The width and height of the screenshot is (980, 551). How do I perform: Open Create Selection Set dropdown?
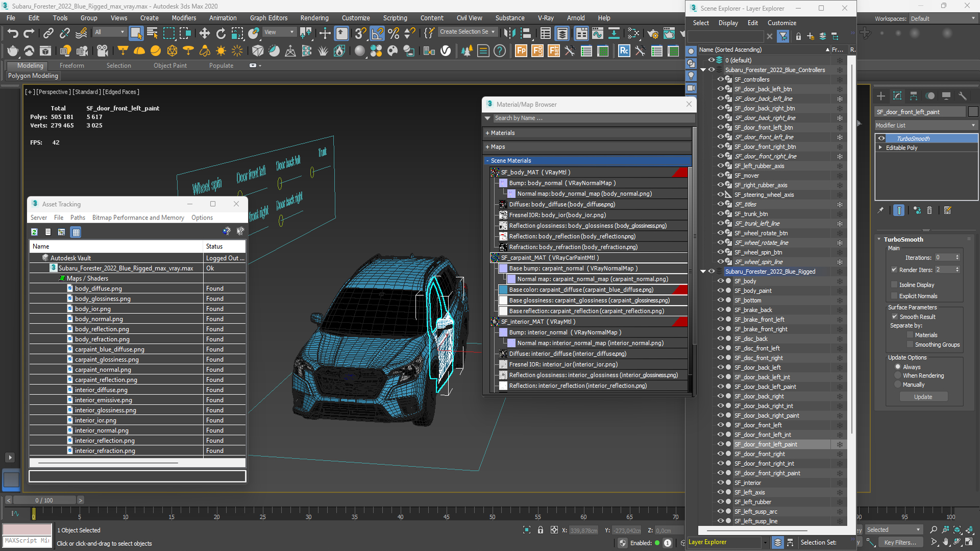click(x=467, y=32)
